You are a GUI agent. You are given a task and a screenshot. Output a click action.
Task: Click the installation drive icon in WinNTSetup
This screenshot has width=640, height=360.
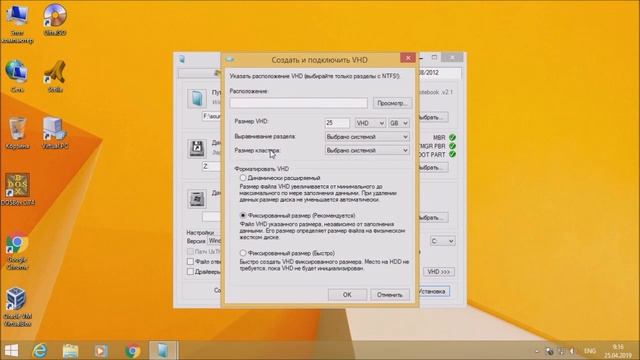pyautogui.click(x=197, y=199)
